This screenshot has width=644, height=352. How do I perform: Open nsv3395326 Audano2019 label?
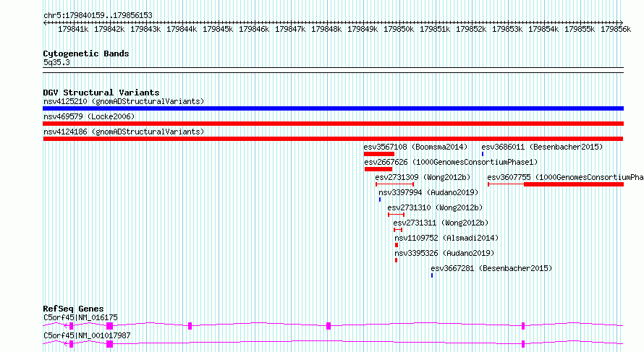444,253
